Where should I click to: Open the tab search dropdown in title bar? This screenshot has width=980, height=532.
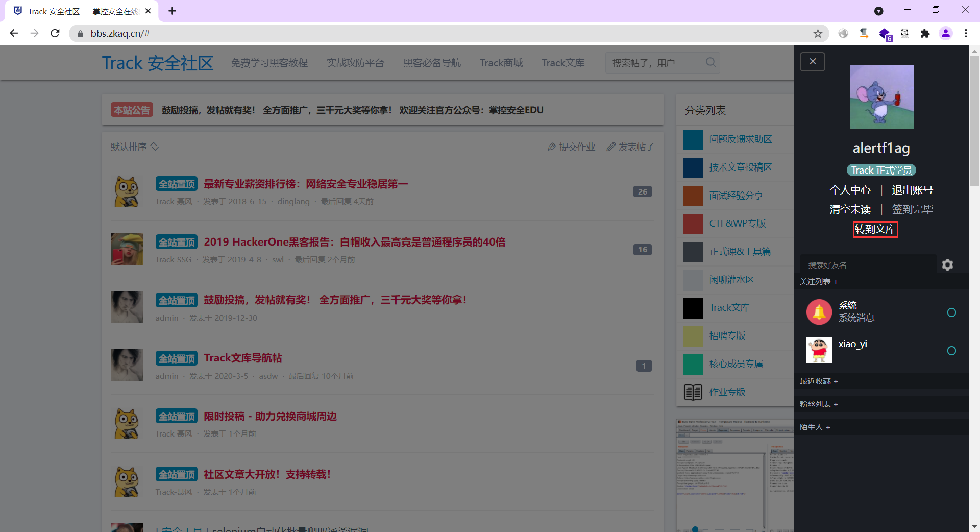click(878, 11)
